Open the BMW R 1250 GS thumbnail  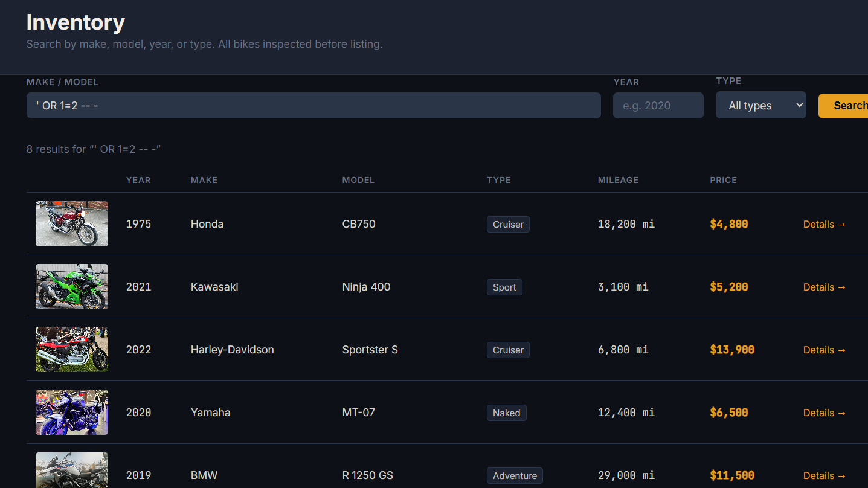coord(72,470)
